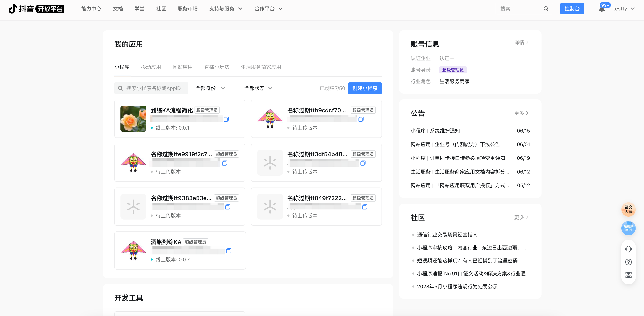The height and width of the screenshot is (316, 644).
Task: Open 更多 link in 社区 section
Action: pos(521,217)
